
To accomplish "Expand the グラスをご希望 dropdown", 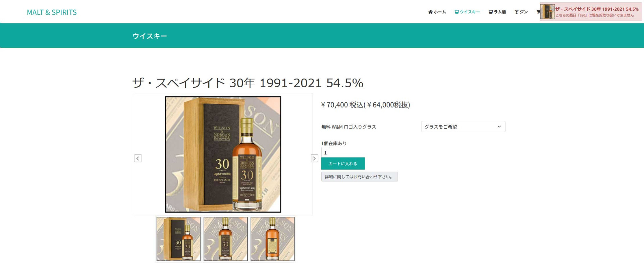I will click(463, 127).
